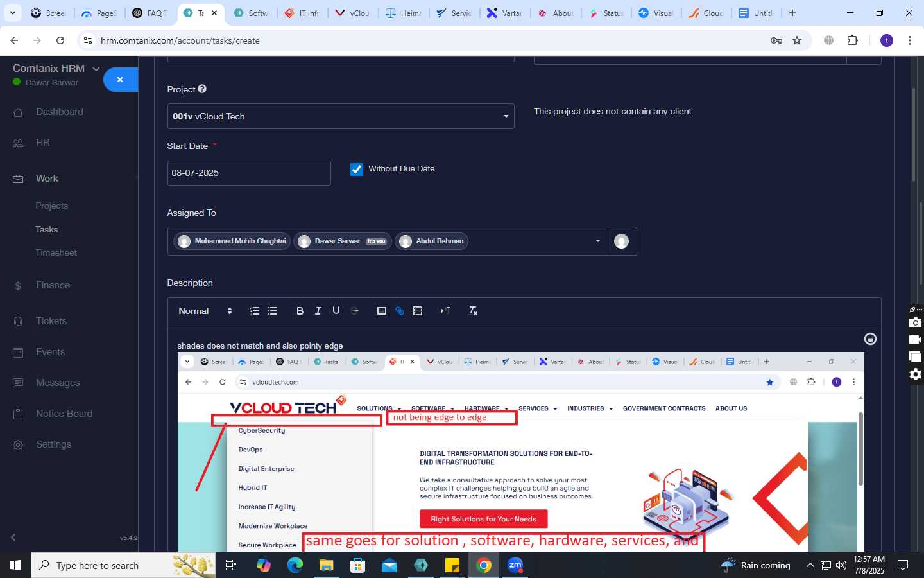Close the task form with blue X button
Screen dimensions: 924x578
pos(120,80)
